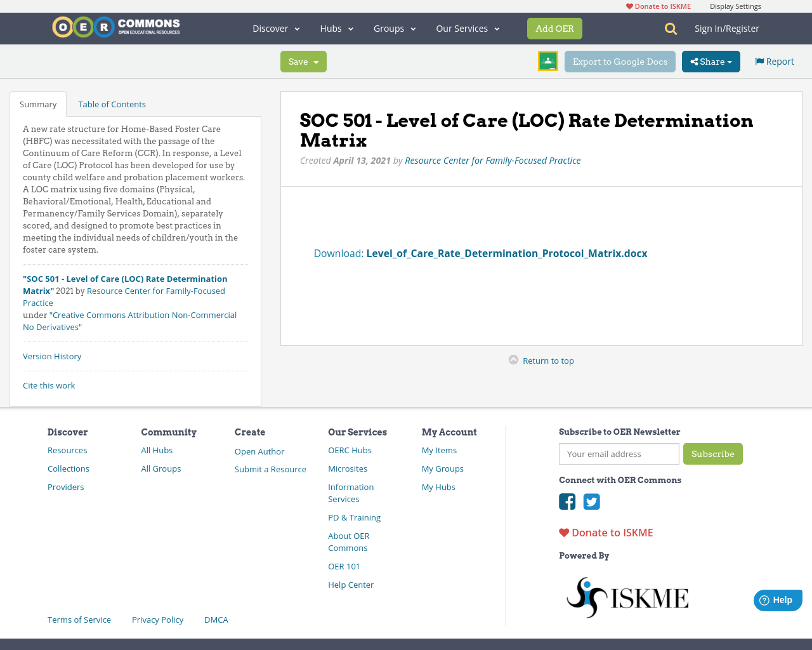Open Version History link

point(52,356)
